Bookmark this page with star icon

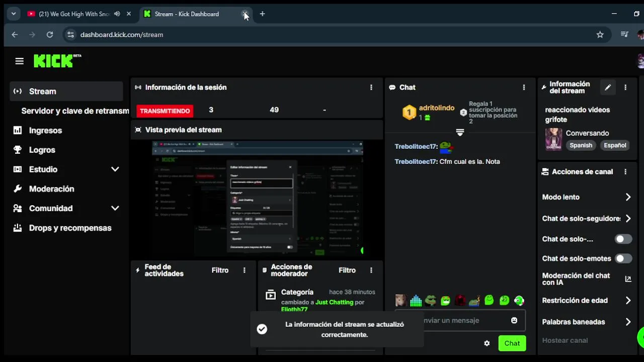[x=600, y=35]
